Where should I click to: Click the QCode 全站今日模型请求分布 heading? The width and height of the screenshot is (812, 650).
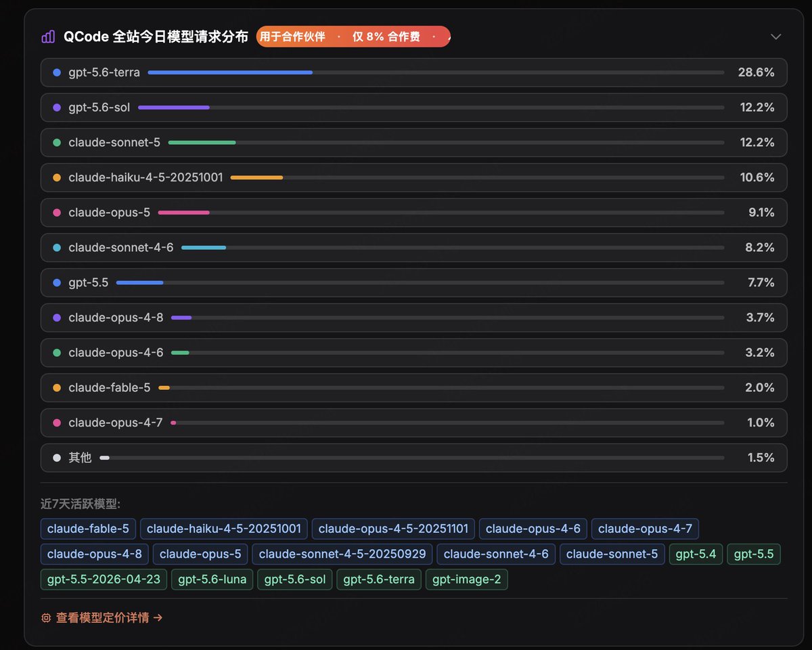pos(156,37)
